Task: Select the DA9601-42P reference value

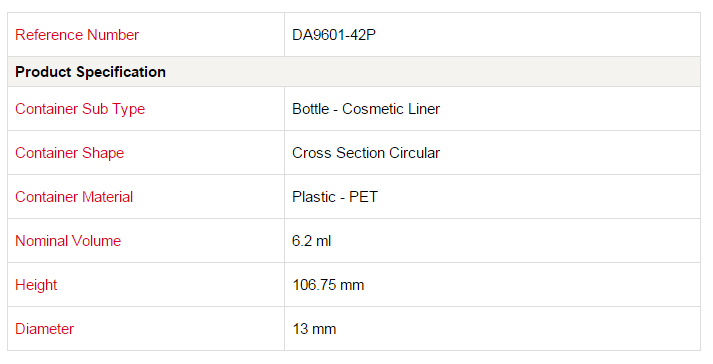Action: (334, 35)
